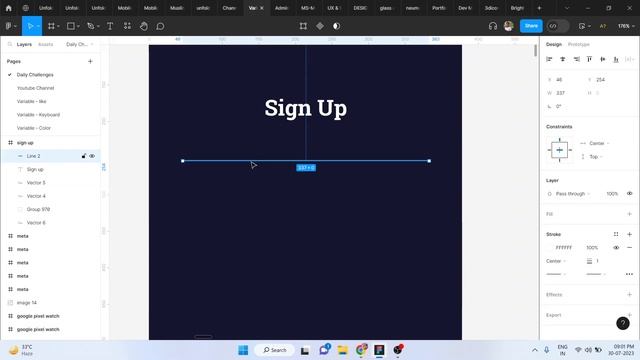
Task: Click the Mask icon in toolbar
Action: [x=336, y=26]
